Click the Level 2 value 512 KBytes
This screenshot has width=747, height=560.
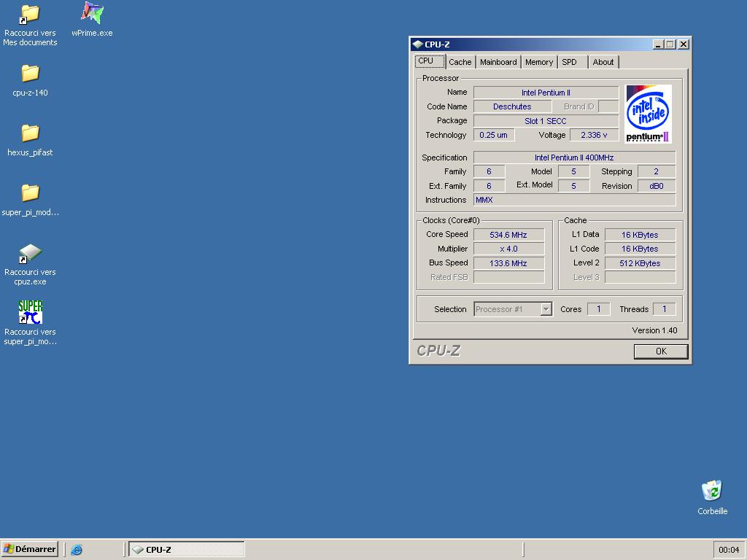pyautogui.click(x=640, y=263)
